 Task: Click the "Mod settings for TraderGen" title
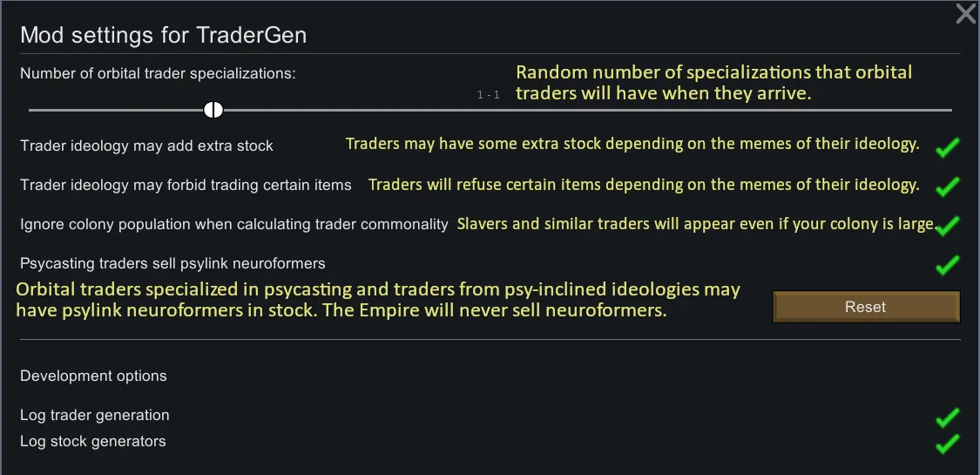click(x=163, y=36)
